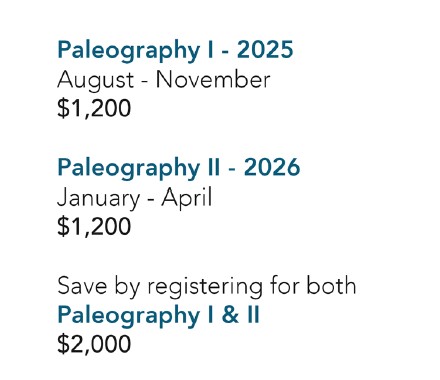Select the Paleography I & II bundle link

158,315
